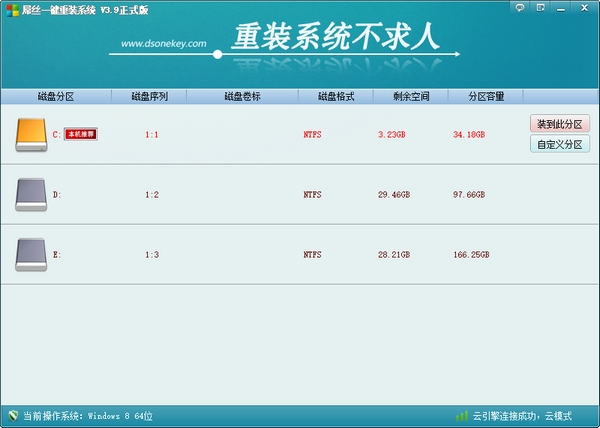Click capacity value 97.66GB
600x428 pixels.
469,195
